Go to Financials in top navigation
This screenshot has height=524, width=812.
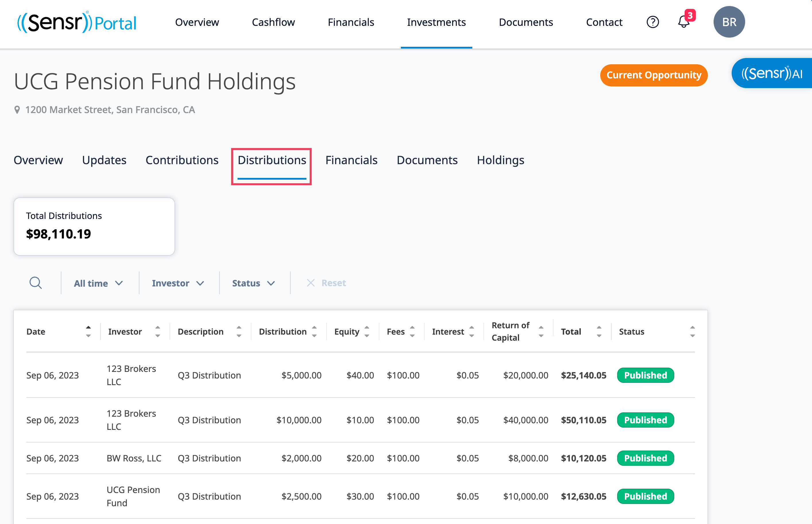click(351, 22)
